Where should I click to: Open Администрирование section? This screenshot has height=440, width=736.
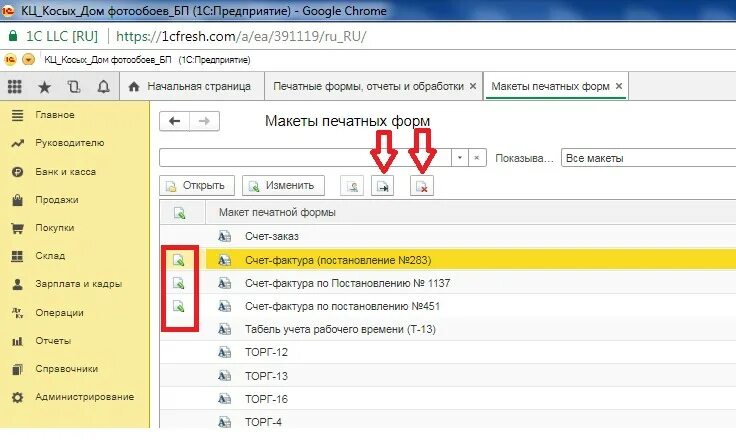84,397
